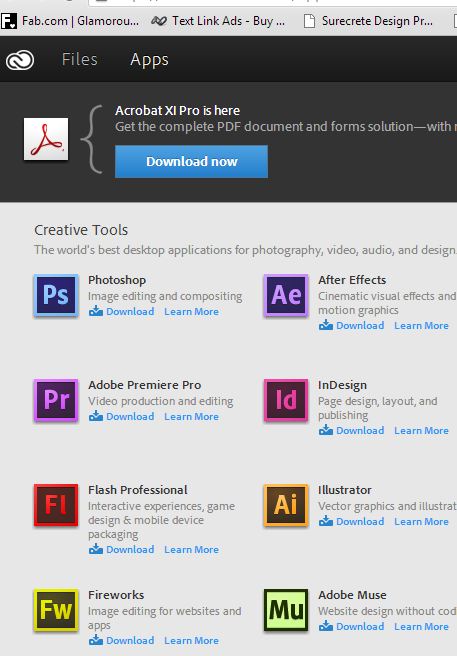
Task: Click the After Effects title text
Action: [x=352, y=280]
